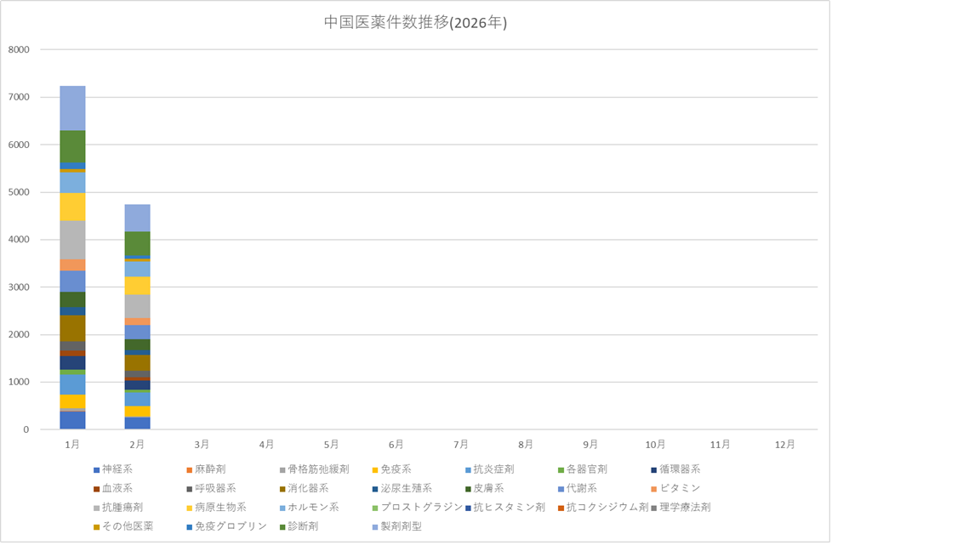Click the 製剤剤型 legend item
Screen dimensions: 980x551
tap(401, 526)
